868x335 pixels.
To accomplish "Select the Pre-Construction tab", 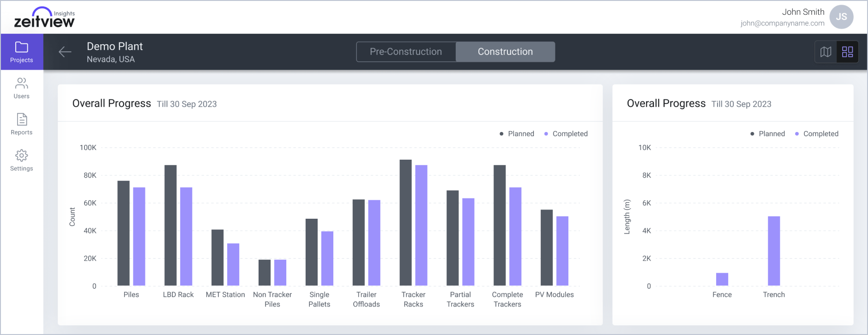I will click(406, 52).
